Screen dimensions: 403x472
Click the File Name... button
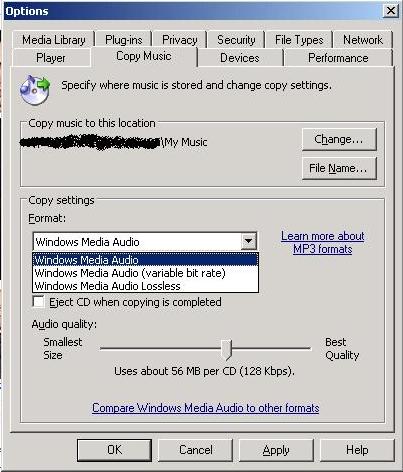coord(339,168)
